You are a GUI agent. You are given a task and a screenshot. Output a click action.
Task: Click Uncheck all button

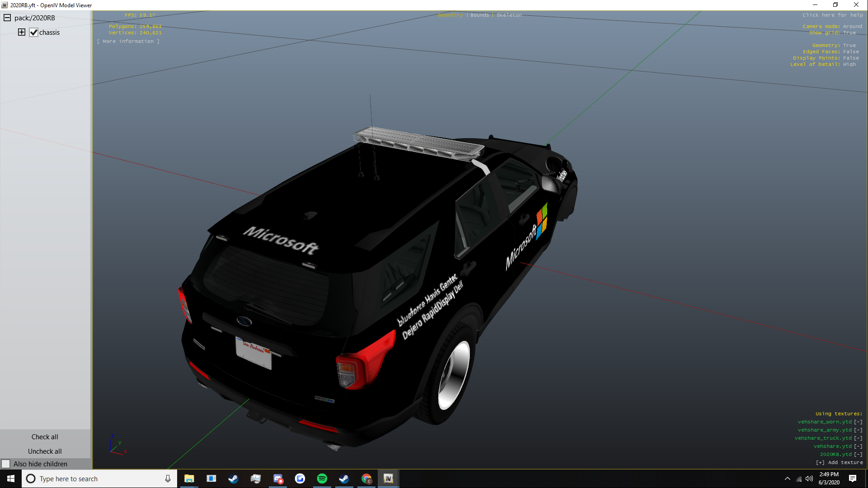45,451
